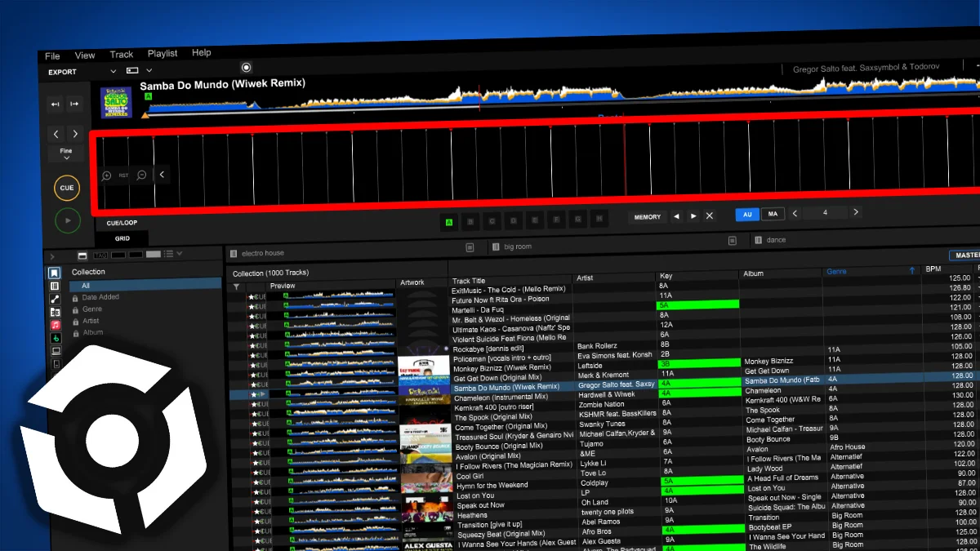Screen dimensions: 980x551
Task: Open the Track menu
Action: [x=122, y=55]
